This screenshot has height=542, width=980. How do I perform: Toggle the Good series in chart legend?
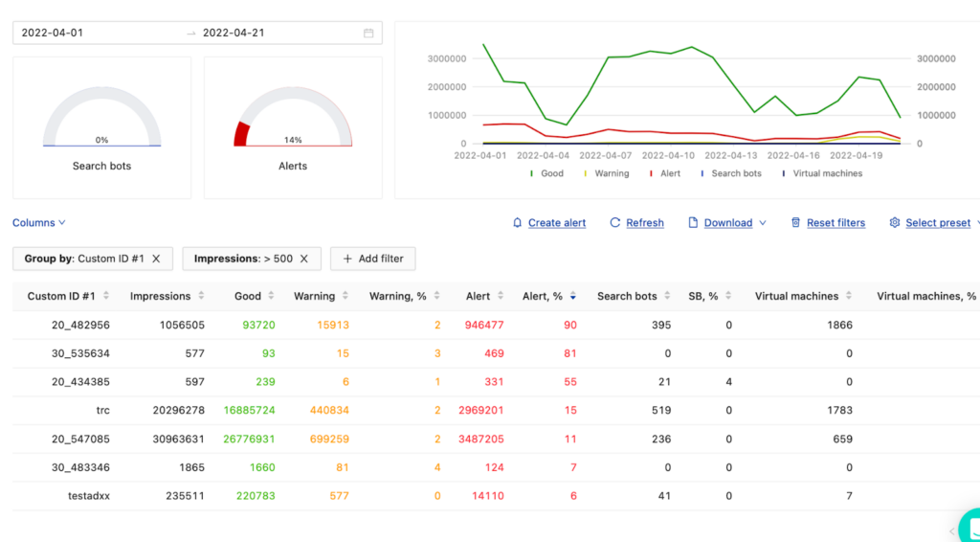coord(546,173)
